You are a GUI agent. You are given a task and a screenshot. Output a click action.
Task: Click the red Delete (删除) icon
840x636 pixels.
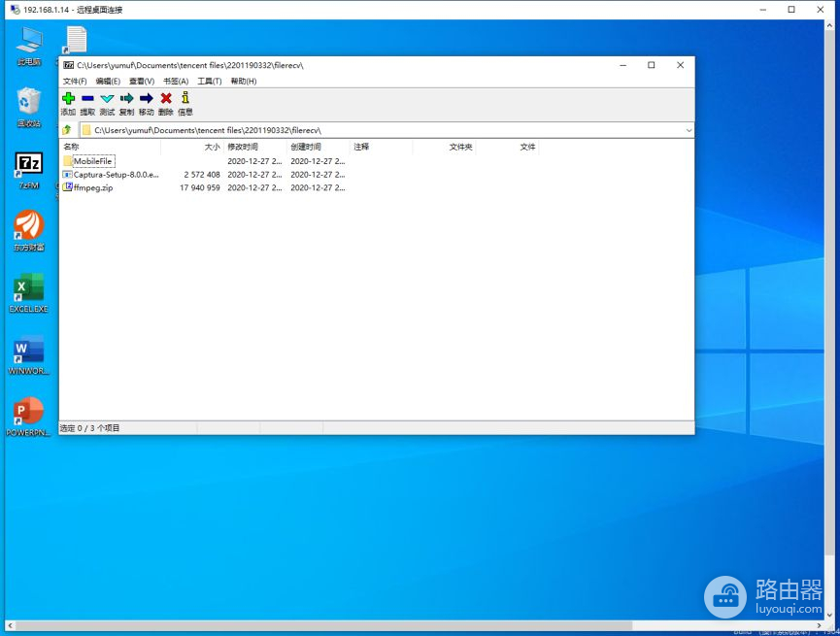pyautogui.click(x=166, y=98)
